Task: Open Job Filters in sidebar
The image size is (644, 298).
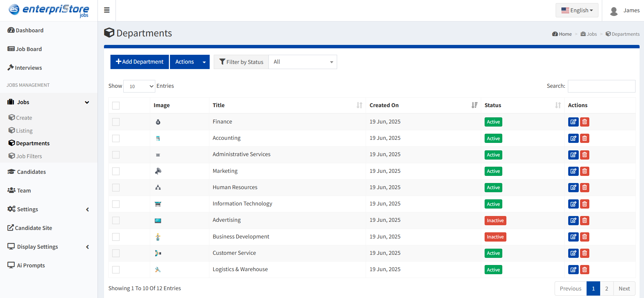Action: click(29, 156)
